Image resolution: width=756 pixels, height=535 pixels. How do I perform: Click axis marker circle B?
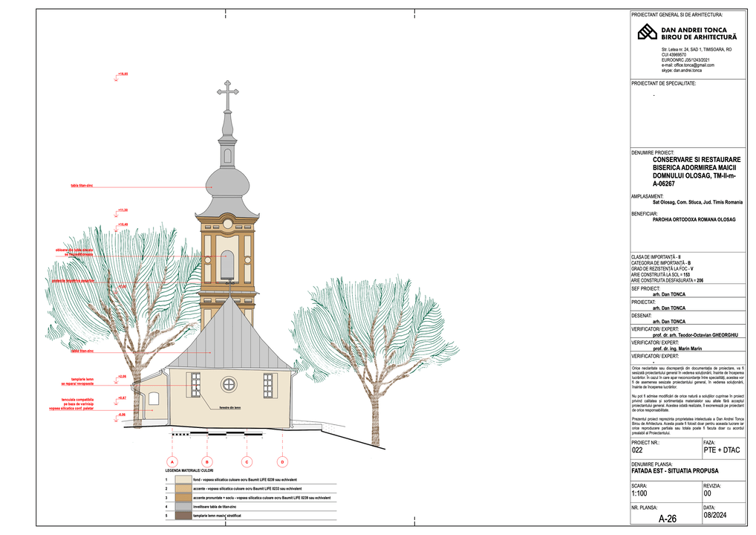(x=207, y=461)
